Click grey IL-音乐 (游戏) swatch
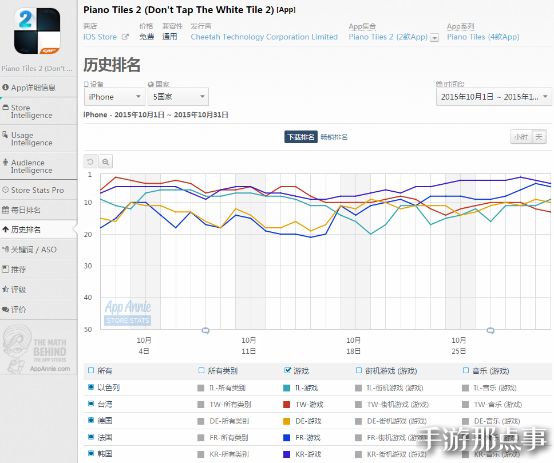This screenshot has height=463, width=554. tap(466, 388)
